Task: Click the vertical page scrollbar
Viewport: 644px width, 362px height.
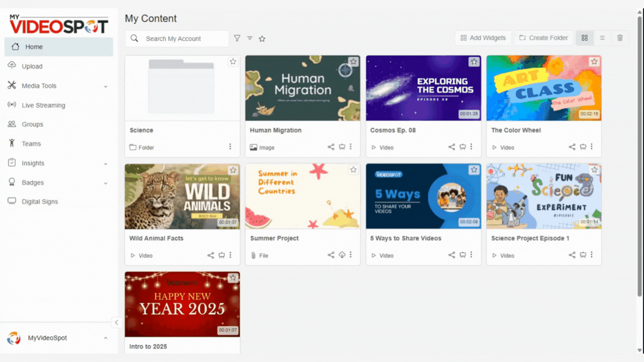Action: 640,154
